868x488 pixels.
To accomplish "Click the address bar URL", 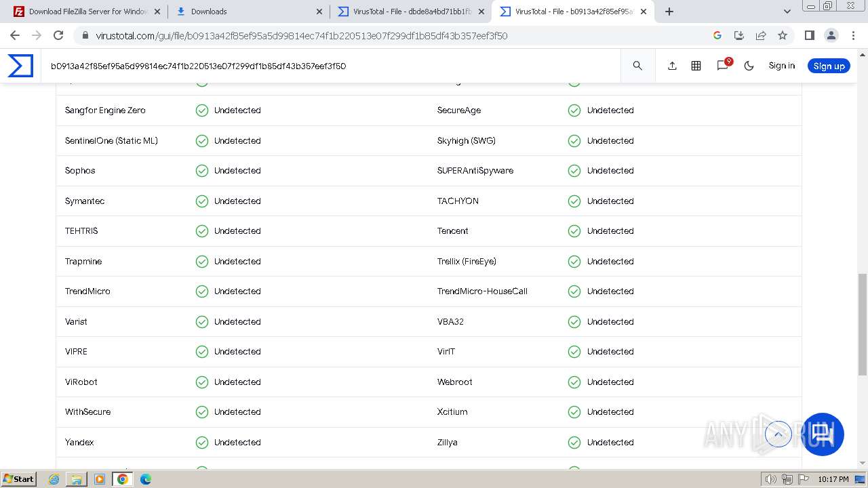I will pos(301,36).
